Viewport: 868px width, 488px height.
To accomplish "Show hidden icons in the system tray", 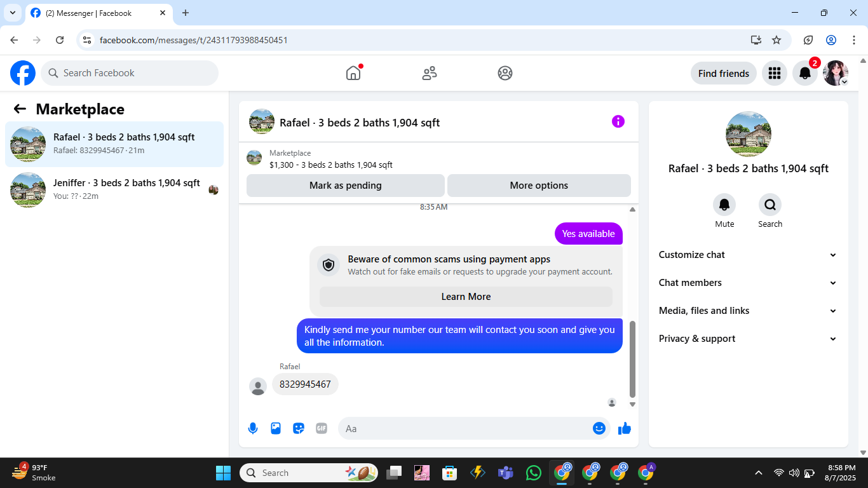I will pyautogui.click(x=758, y=473).
